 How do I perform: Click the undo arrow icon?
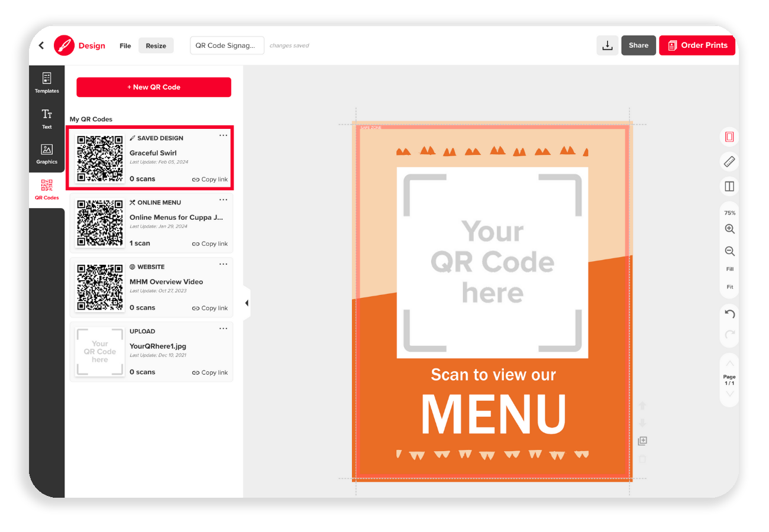(730, 314)
